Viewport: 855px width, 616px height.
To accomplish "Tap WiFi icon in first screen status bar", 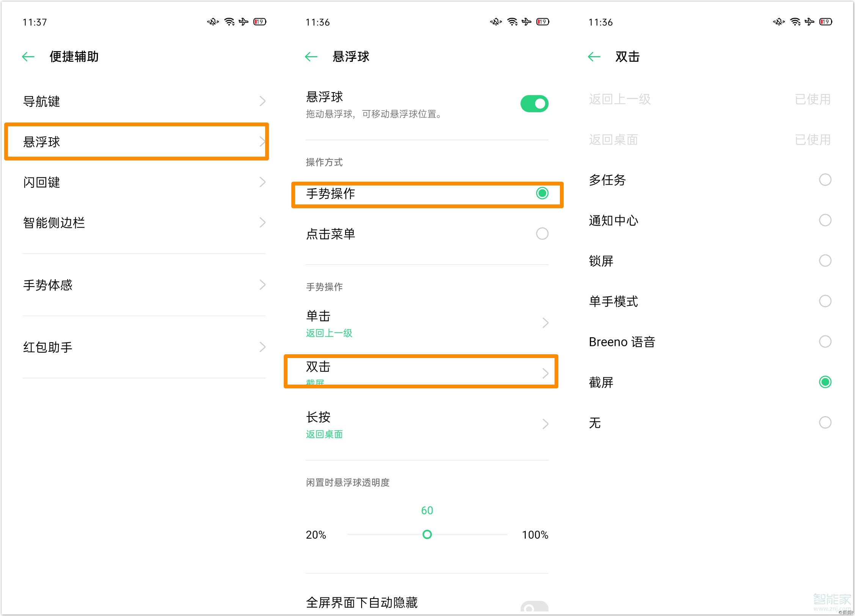I will (x=229, y=22).
